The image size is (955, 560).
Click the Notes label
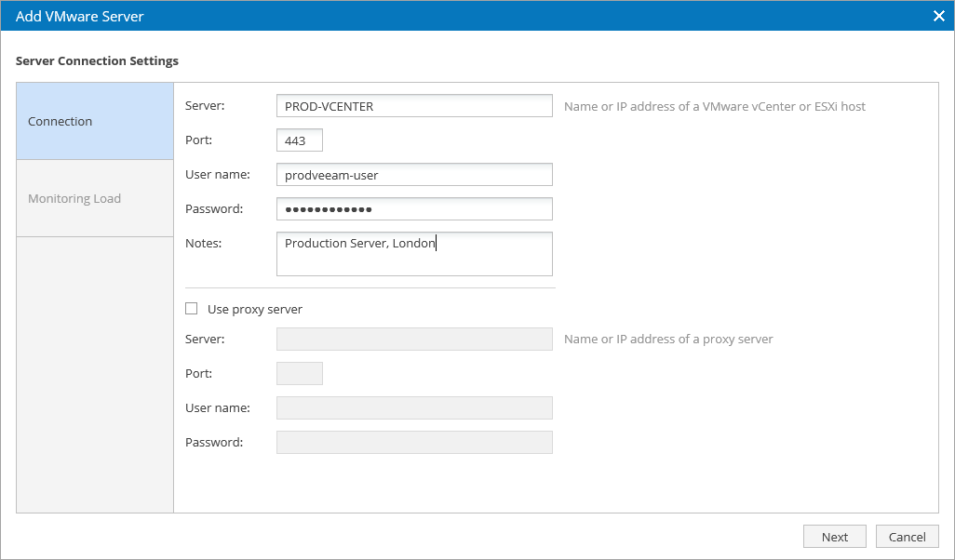[203, 243]
